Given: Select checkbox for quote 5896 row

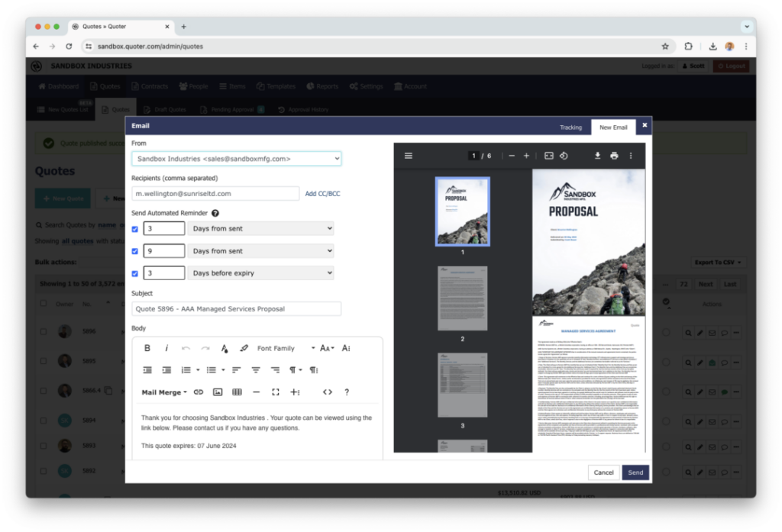Looking at the screenshot, I should pyautogui.click(x=44, y=331).
